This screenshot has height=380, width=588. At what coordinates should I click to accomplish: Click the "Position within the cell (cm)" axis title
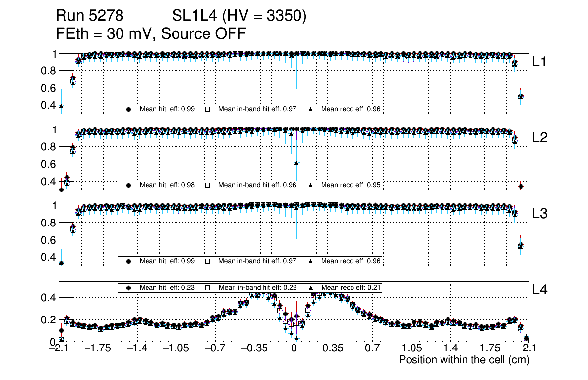click(x=464, y=360)
